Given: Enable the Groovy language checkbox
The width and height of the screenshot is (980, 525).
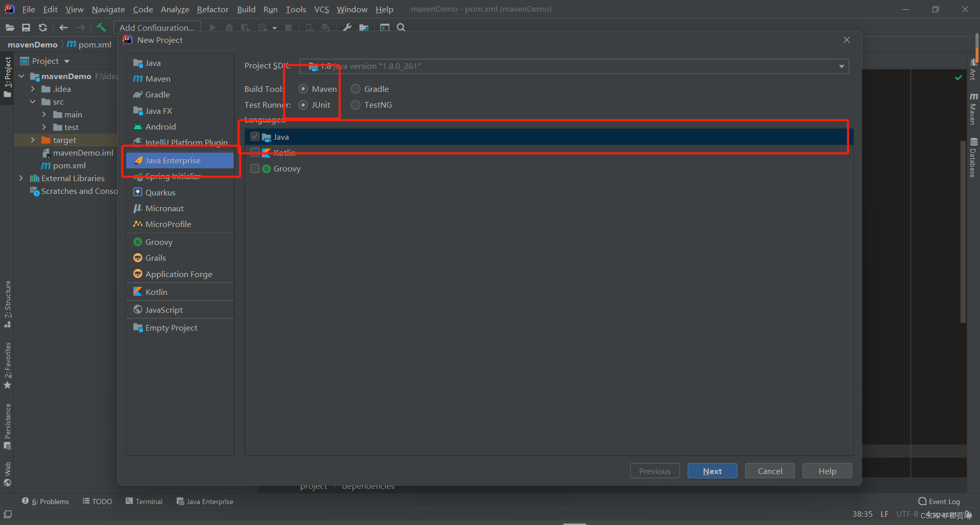Looking at the screenshot, I should pyautogui.click(x=255, y=168).
